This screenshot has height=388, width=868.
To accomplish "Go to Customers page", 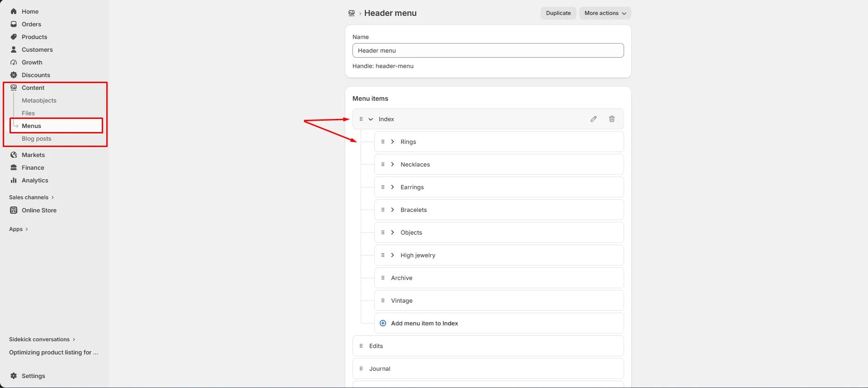I will pos(37,49).
